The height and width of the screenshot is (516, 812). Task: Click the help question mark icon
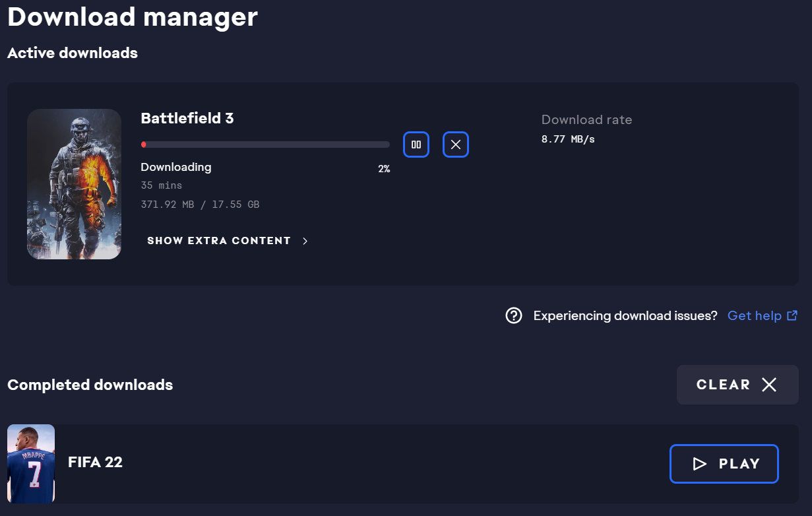click(x=514, y=315)
